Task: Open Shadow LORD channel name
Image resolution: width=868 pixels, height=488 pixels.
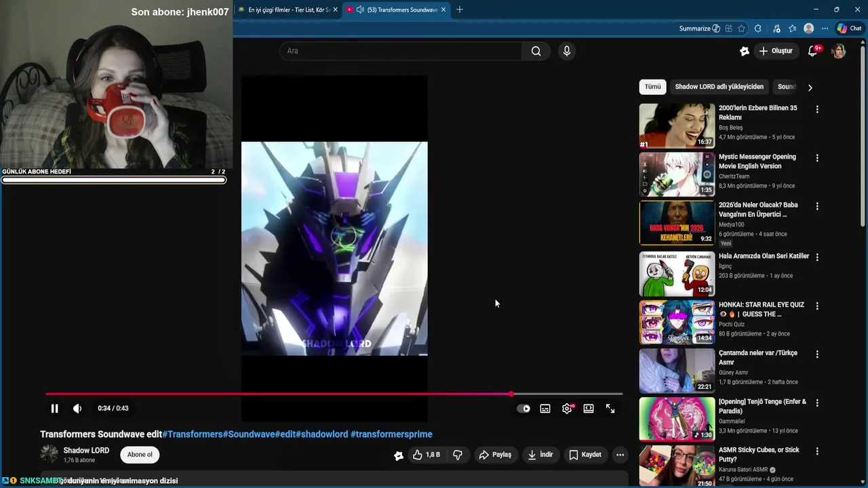Action: [x=86, y=451]
